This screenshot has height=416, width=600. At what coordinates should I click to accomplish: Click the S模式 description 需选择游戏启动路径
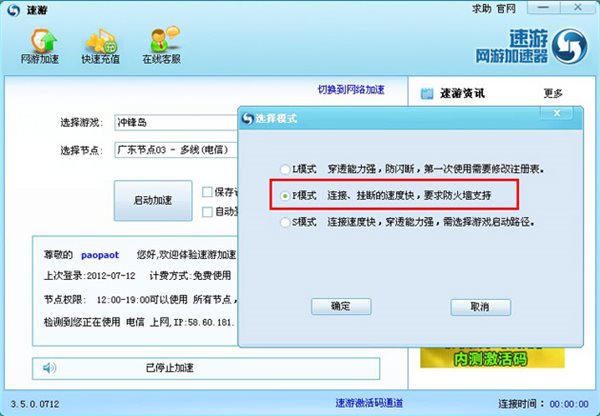coord(489,222)
